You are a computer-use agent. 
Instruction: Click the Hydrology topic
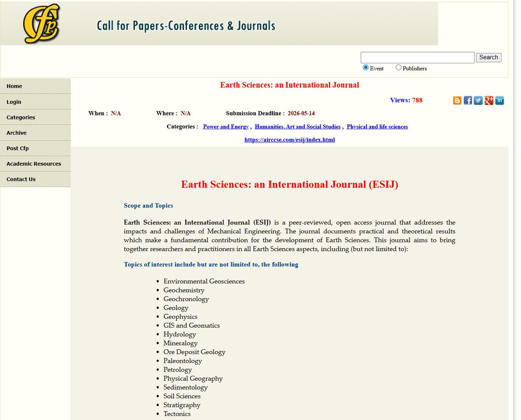(180, 334)
